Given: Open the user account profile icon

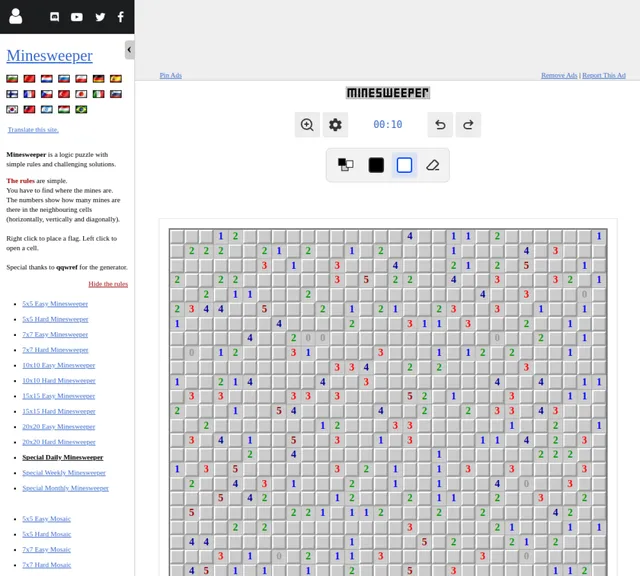Looking at the screenshot, I should pyautogui.click(x=16, y=16).
